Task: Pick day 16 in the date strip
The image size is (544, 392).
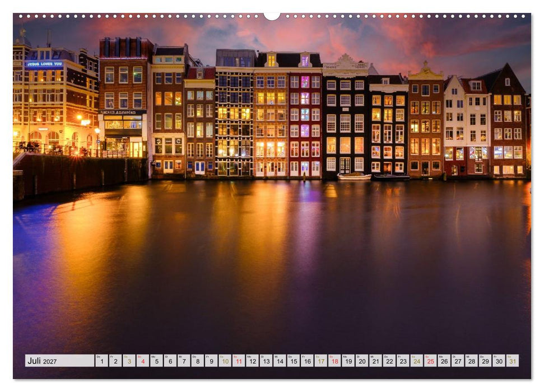Action: pos(307,361)
